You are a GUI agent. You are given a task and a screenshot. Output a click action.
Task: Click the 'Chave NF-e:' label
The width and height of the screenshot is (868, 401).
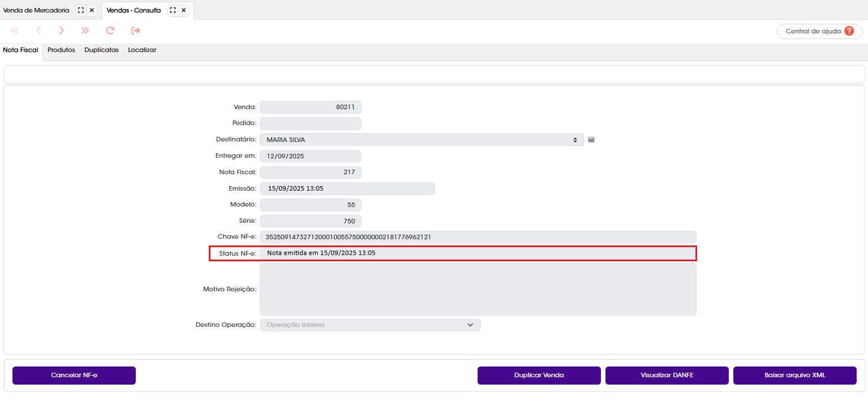pyautogui.click(x=237, y=237)
